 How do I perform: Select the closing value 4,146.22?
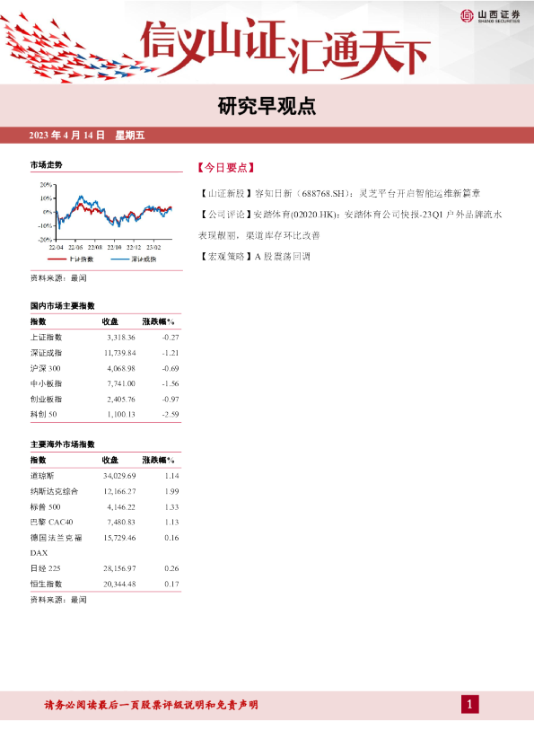click(x=121, y=507)
